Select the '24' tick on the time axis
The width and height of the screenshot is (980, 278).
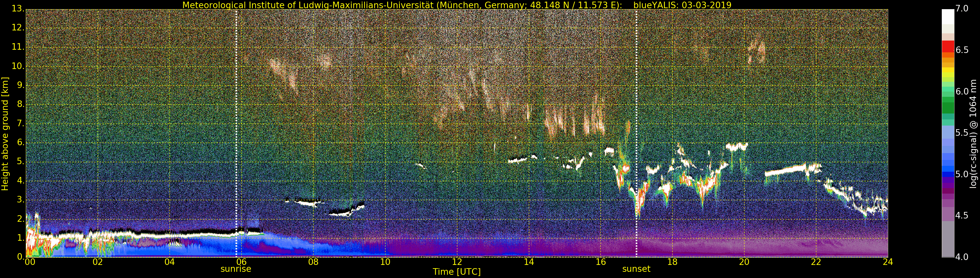[x=888, y=262]
